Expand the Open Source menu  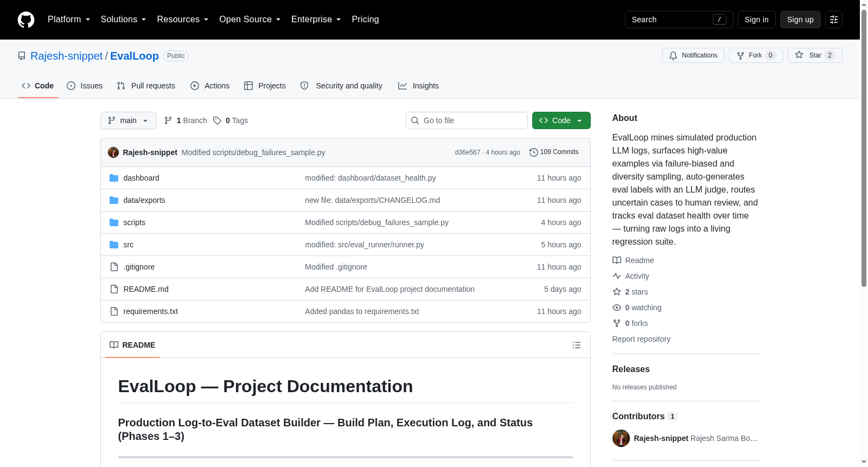[250, 20]
